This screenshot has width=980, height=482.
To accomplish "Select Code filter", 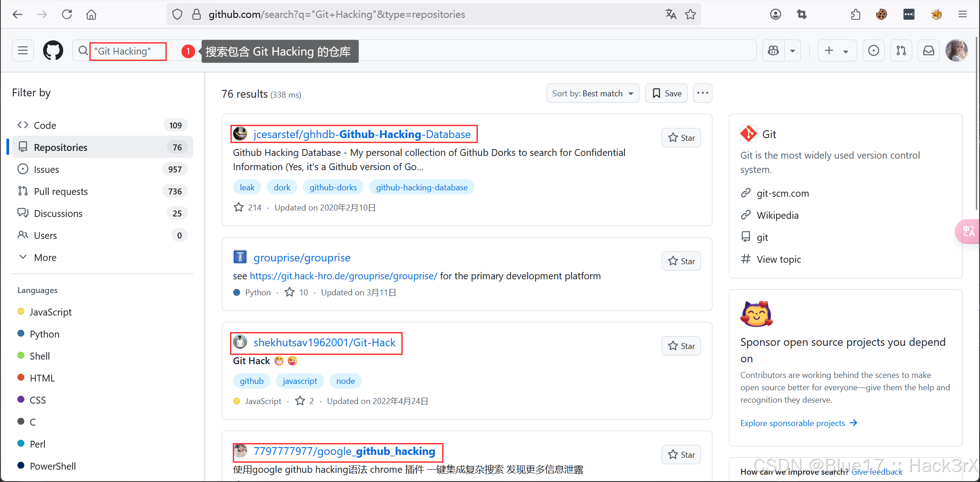I will click(103, 125).
